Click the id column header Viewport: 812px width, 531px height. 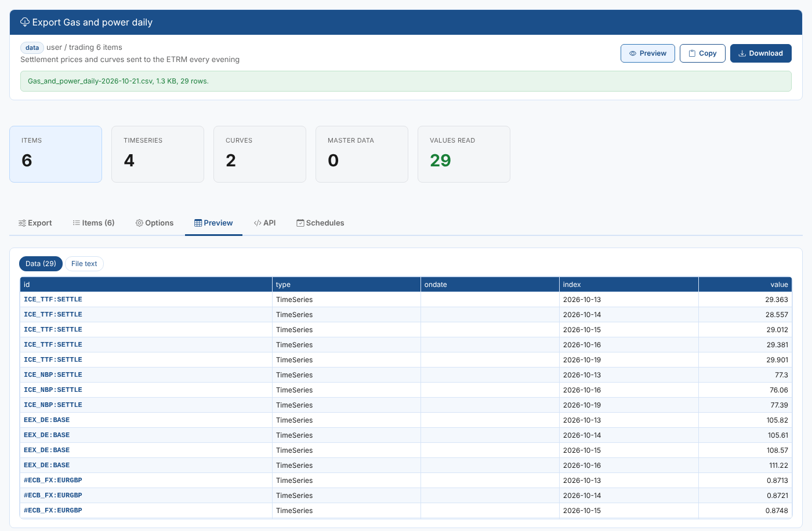click(x=146, y=285)
